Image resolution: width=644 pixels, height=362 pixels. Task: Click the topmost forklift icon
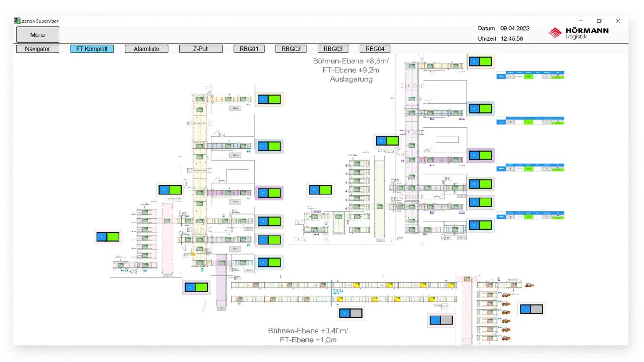tap(529, 285)
